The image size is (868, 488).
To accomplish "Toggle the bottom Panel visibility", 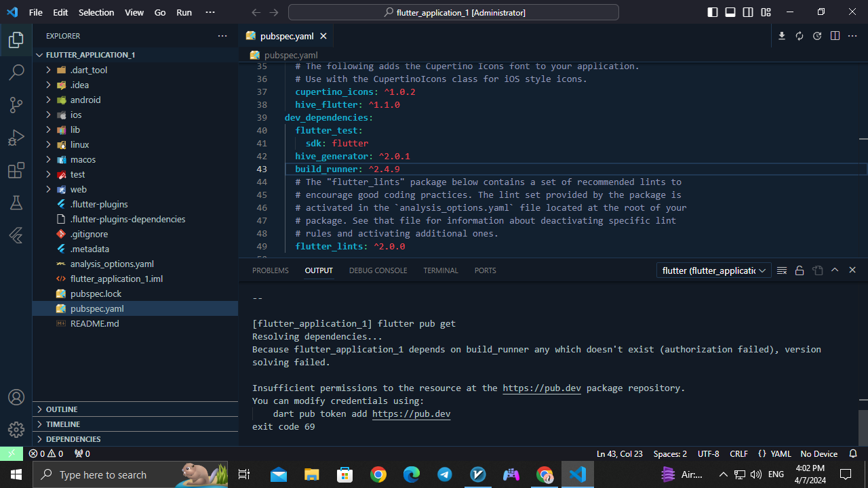I will click(x=730, y=12).
